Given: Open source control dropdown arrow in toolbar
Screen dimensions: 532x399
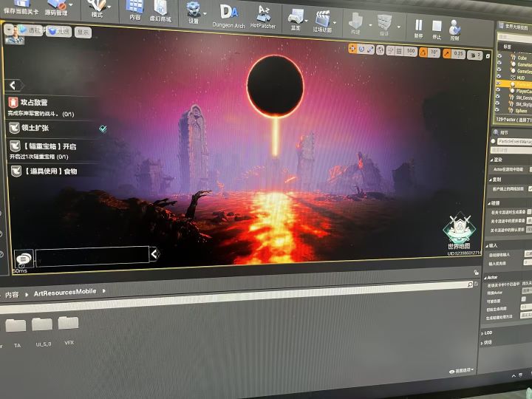Looking at the screenshot, I should tap(71, 4).
